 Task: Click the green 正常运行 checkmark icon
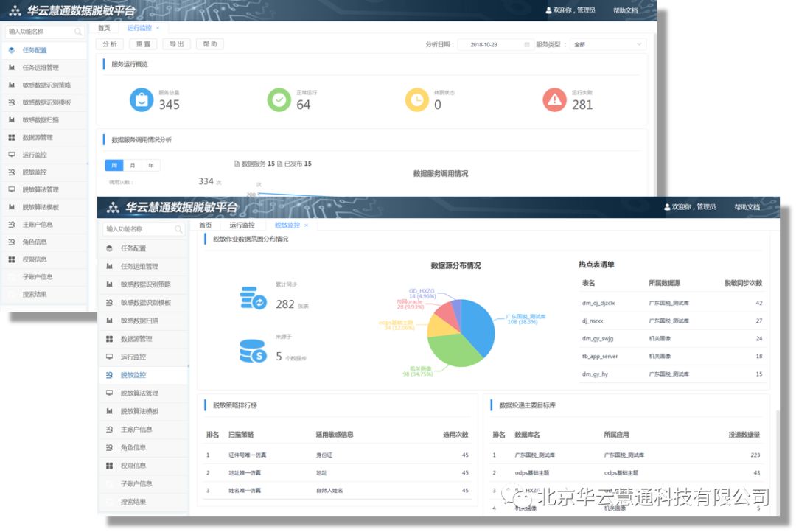pyautogui.click(x=279, y=100)
